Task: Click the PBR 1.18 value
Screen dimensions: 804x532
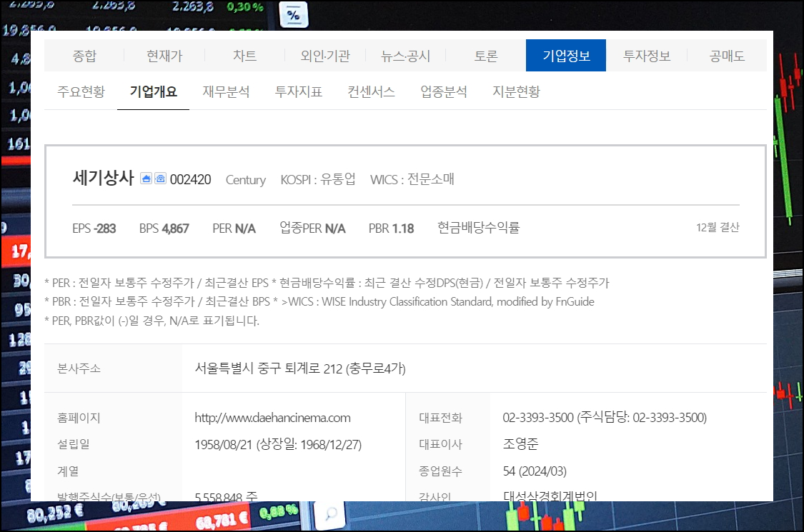Action: tap(391, 229)
